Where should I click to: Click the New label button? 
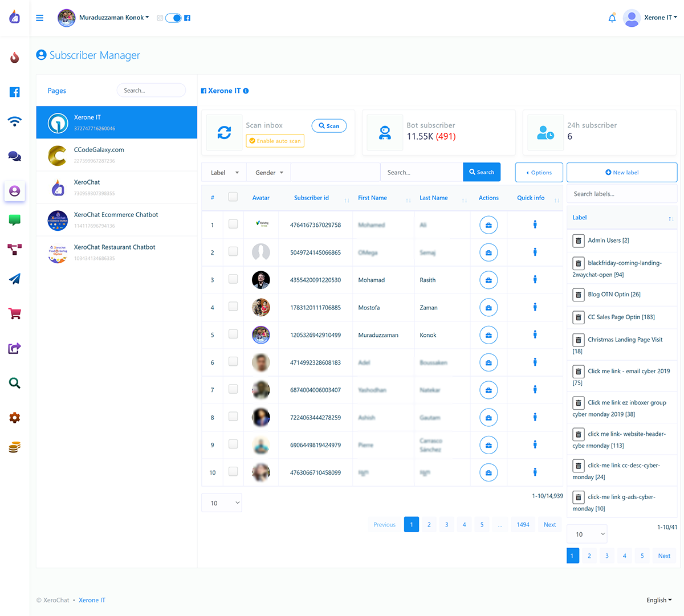(622, 172)
